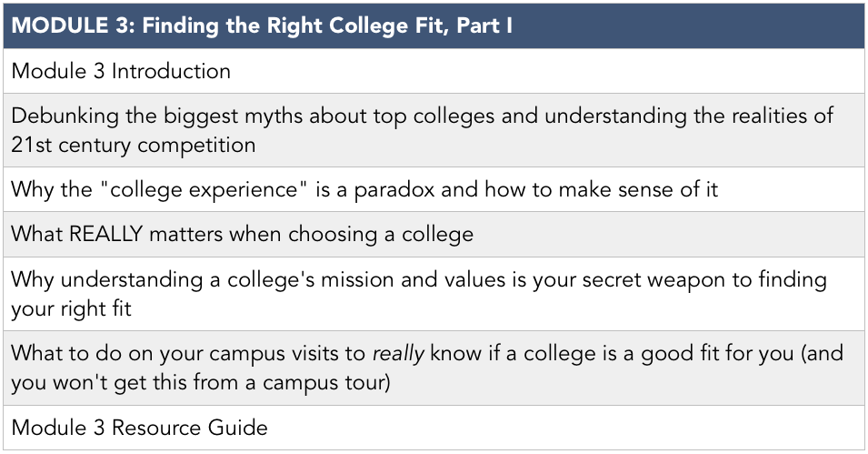Click "Finding the Right College Fit" heading text
The image size is (868, 454).
coord(294,26)
